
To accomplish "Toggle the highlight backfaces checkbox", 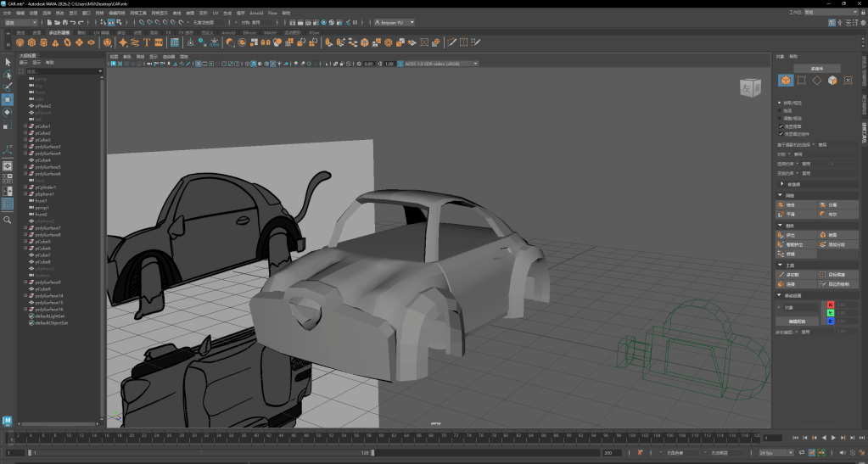I will click(x=781, y=126).
